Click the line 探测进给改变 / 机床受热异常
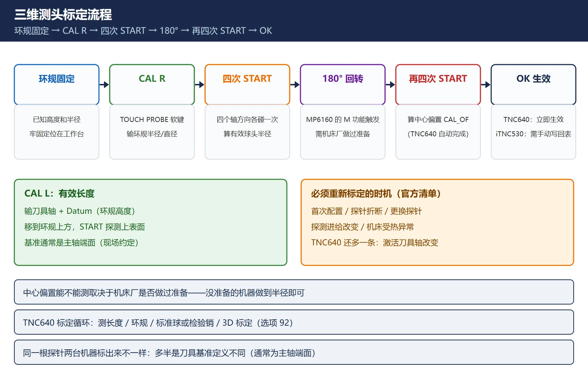This screenshot has width=588, height=373. coord(362,227)
